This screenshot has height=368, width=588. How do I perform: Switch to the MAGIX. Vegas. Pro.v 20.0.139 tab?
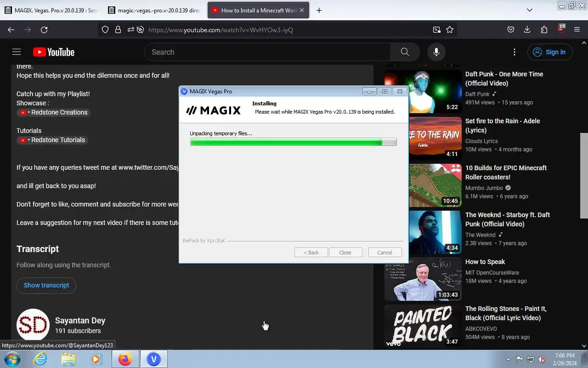tap(51, 10)
